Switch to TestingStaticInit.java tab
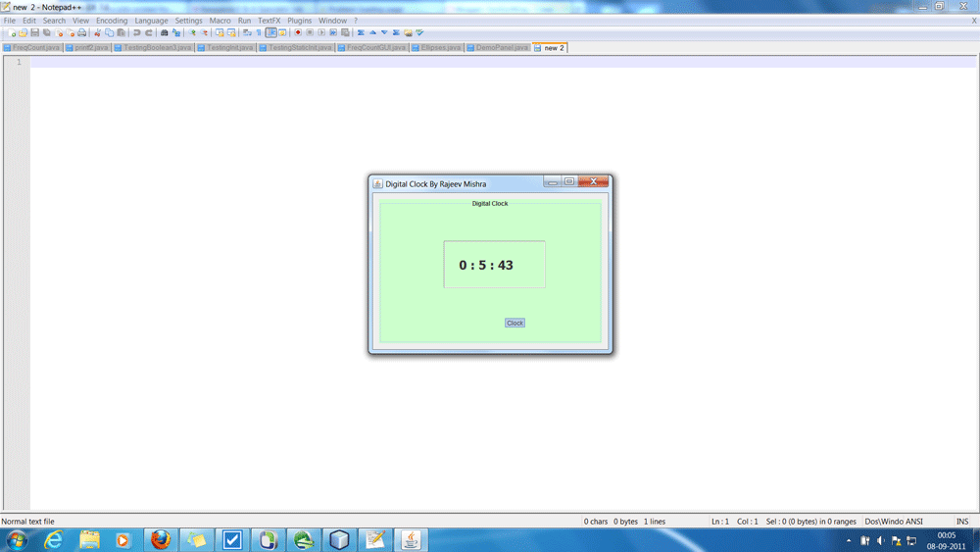 (x=296, y=47)
